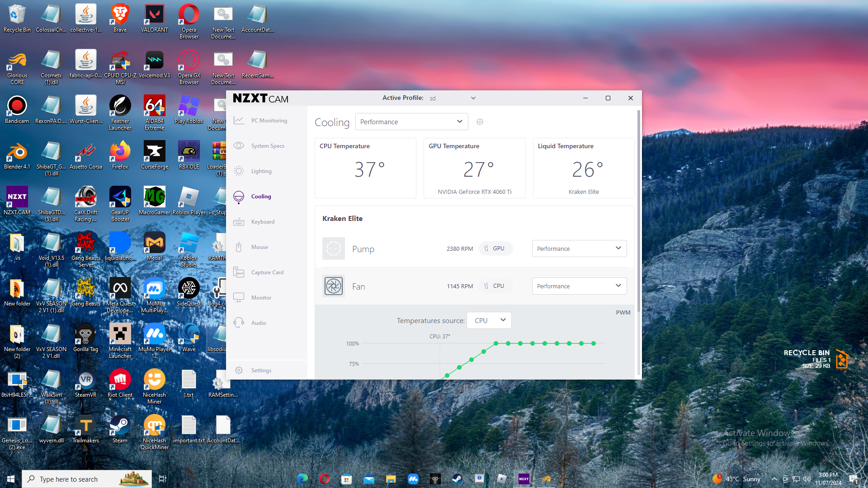868x488 pixels.
Task: Select the CPU Temperature card
Action: [365, 168]
